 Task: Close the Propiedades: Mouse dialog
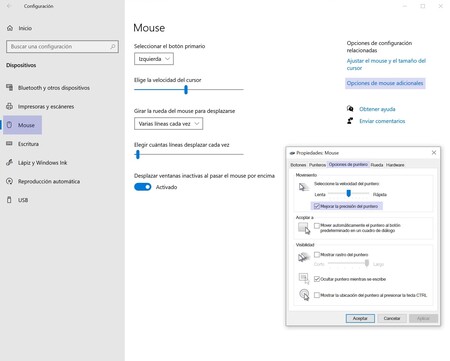[x=434, y=153]
